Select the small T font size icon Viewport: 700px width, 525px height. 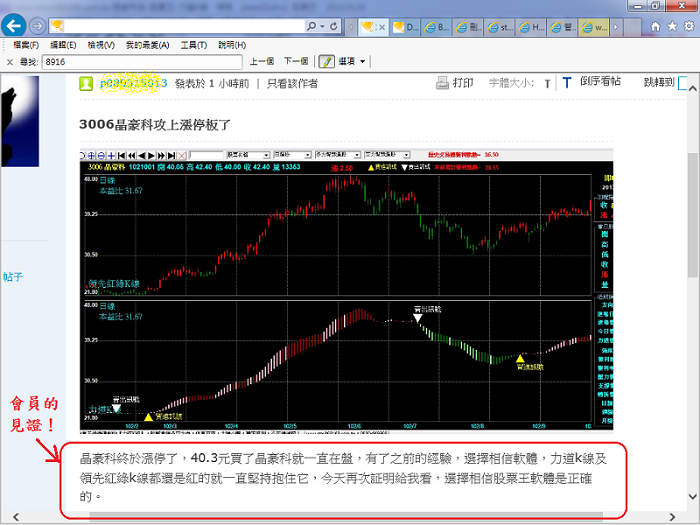547,84
